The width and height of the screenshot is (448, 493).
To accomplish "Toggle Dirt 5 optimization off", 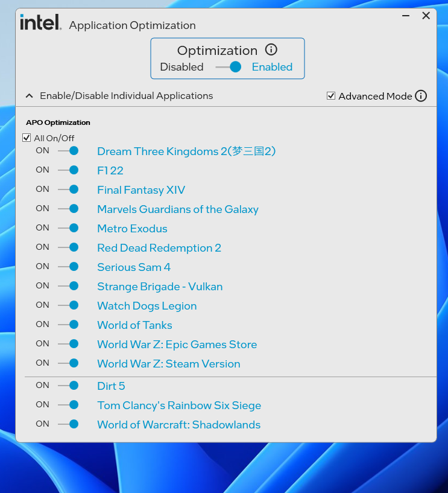I will coord(68,386).
